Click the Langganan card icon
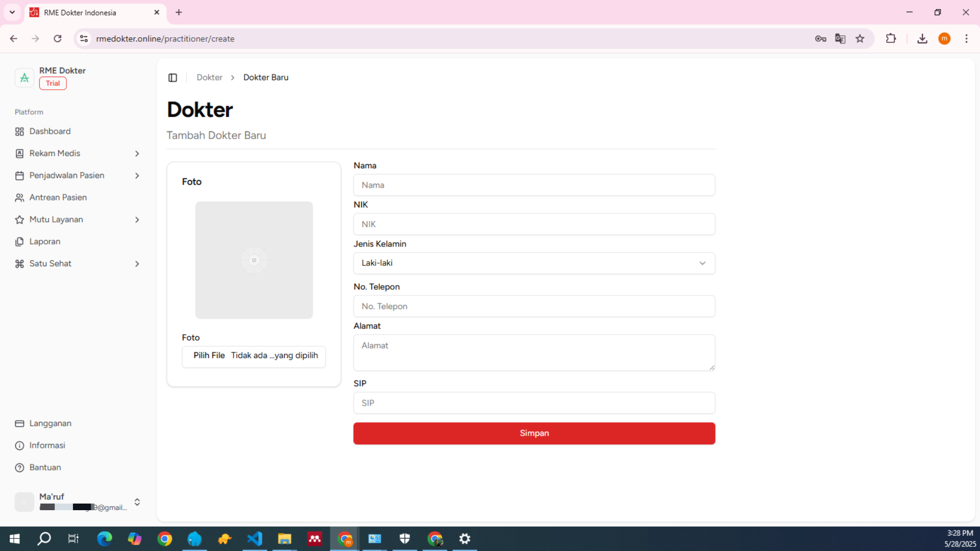Screen dimensions: 980x551 click(x=19, y=423)
